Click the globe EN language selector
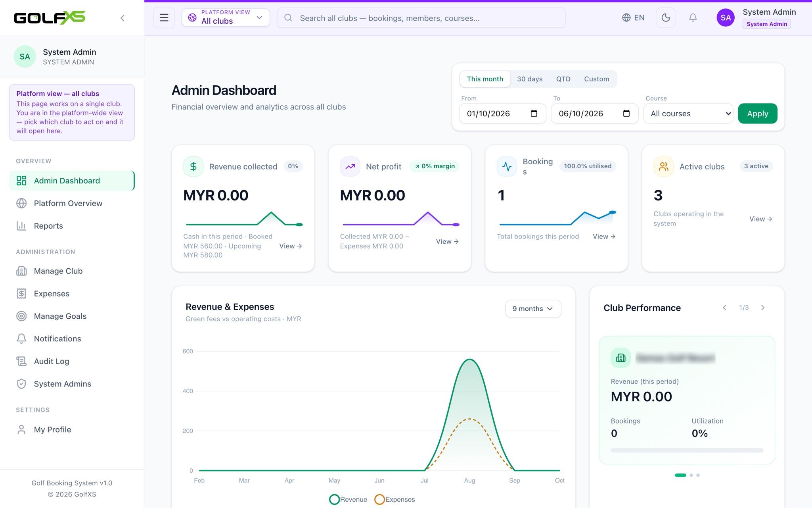 point(633,17)
